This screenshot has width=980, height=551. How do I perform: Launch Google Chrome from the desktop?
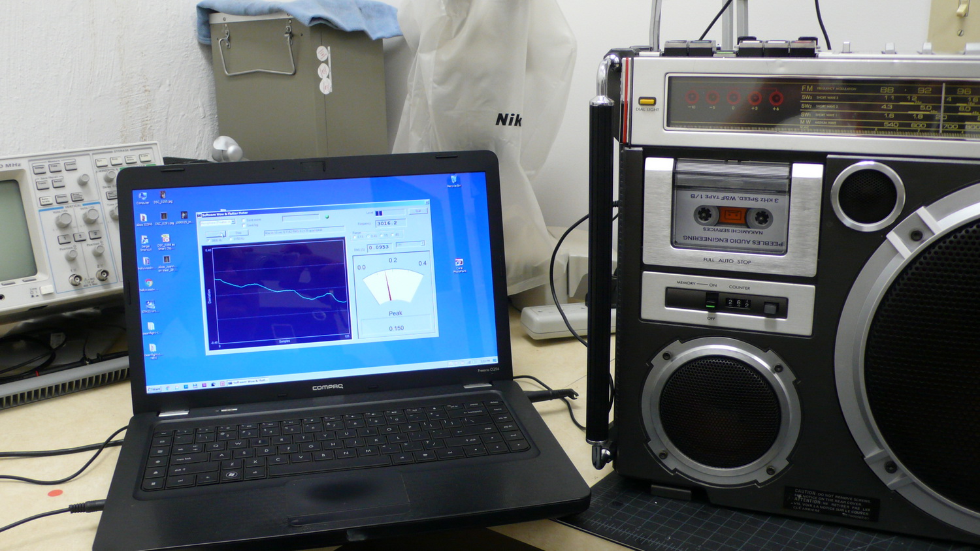click(x=149, y=285)
